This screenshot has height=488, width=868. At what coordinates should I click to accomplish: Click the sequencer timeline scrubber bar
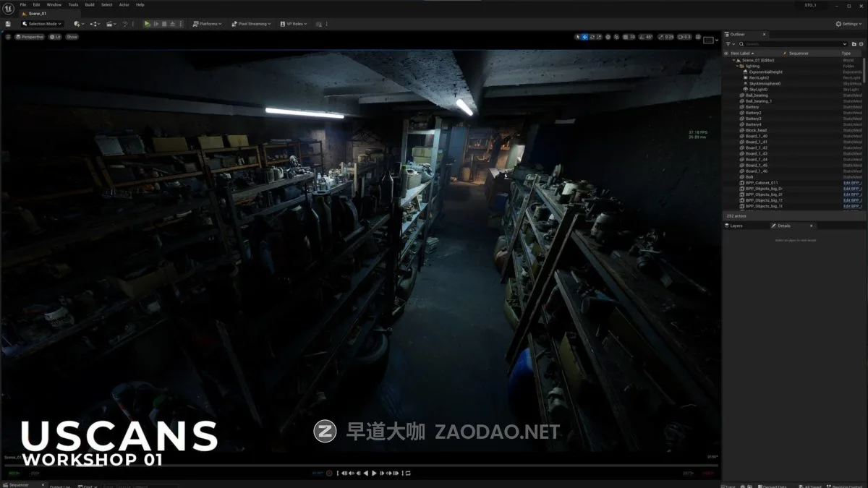tap(362, 465)
